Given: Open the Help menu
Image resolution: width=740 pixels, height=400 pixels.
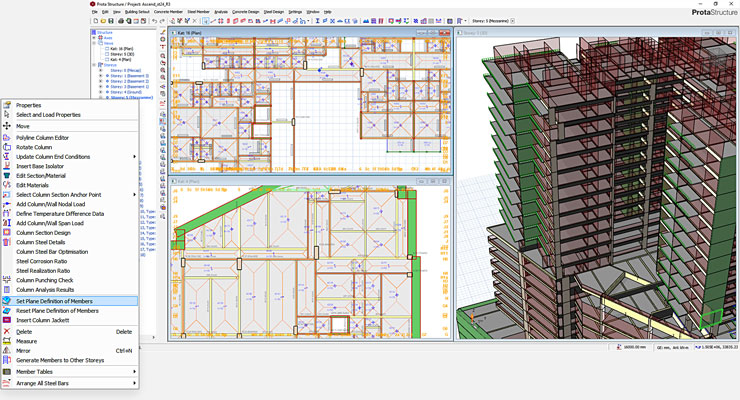Looking at the screenshot, I should pos(328,12).
